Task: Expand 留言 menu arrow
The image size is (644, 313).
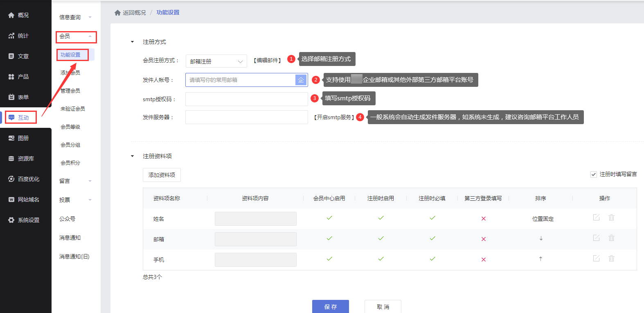Action: click(x=90, y=181)
